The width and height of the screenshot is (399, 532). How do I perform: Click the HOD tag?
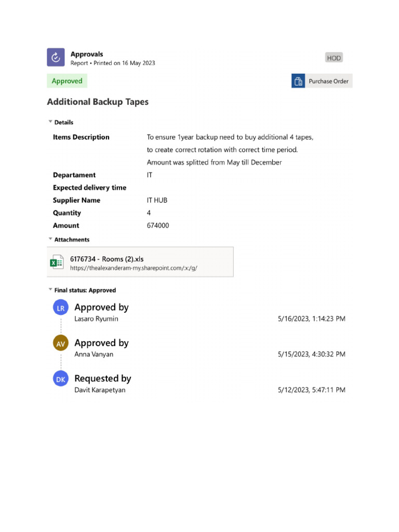[x=334, y=58]
